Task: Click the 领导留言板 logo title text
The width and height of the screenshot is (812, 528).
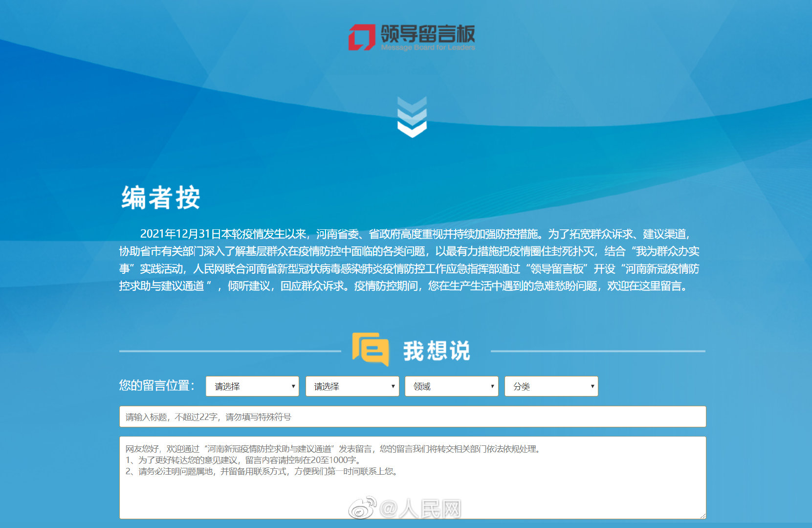Action: pos(427,33)
